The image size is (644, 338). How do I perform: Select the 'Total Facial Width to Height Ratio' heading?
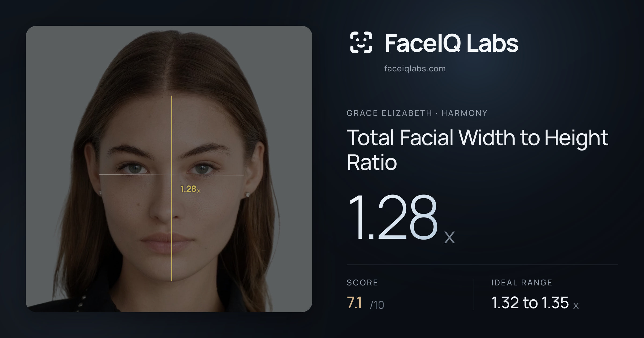478,150
